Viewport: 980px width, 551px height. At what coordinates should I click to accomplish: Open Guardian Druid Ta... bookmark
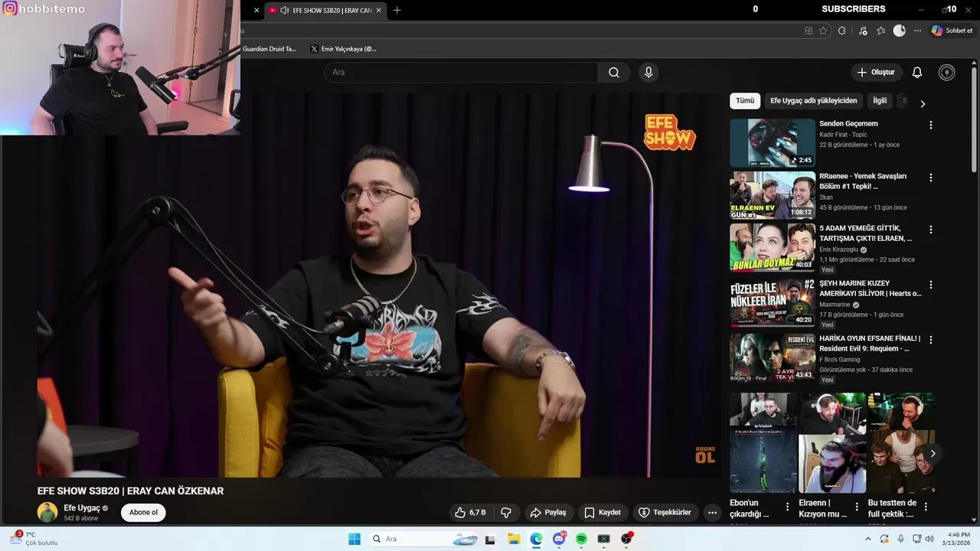(x=269, y=49)
